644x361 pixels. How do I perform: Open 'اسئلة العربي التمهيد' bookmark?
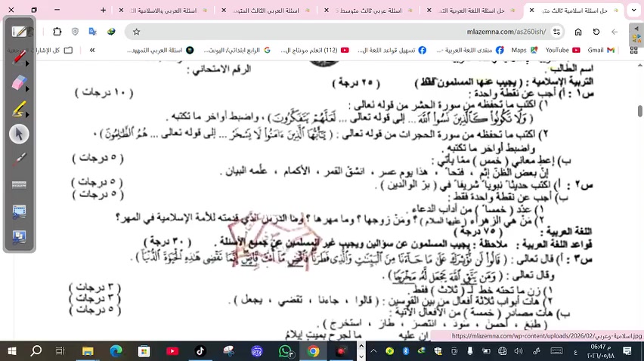click(160, 50)
